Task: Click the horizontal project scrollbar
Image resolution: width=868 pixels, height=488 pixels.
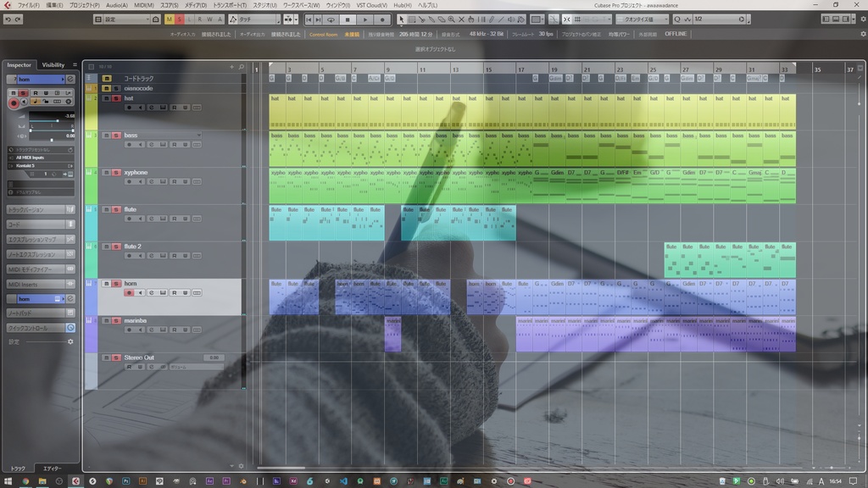Action: 281,468
